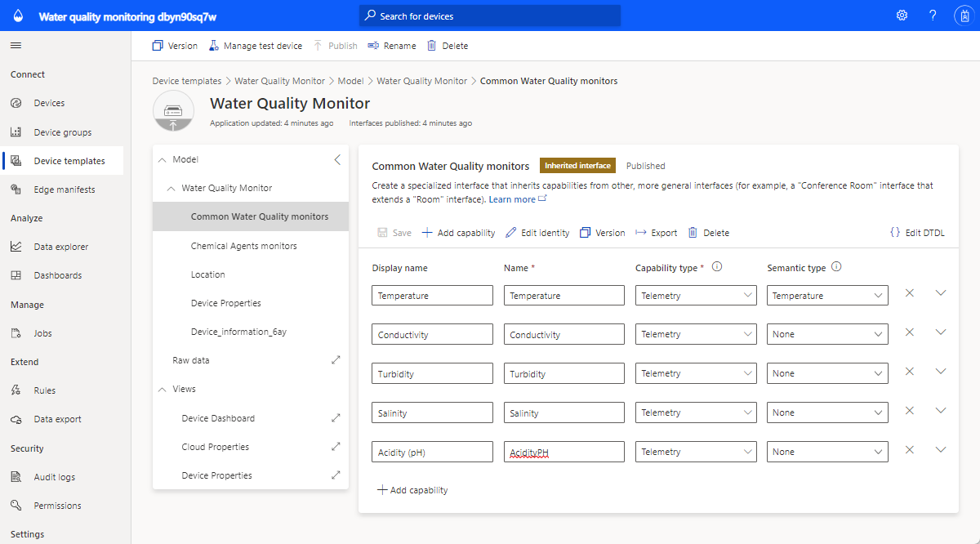The image size is (980, 544).
Task: Open Capability type dropdown for Salinity
Action: click(696, 412)
